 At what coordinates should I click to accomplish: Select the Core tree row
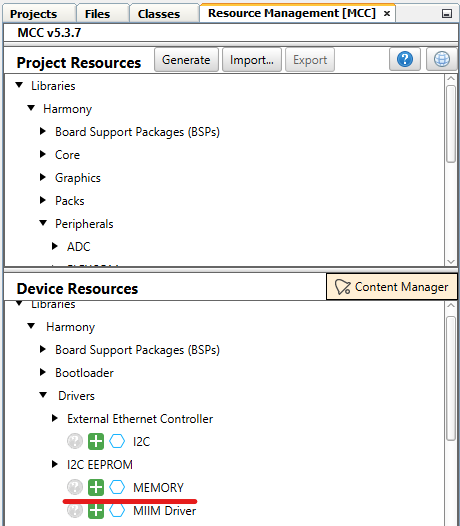67,155
